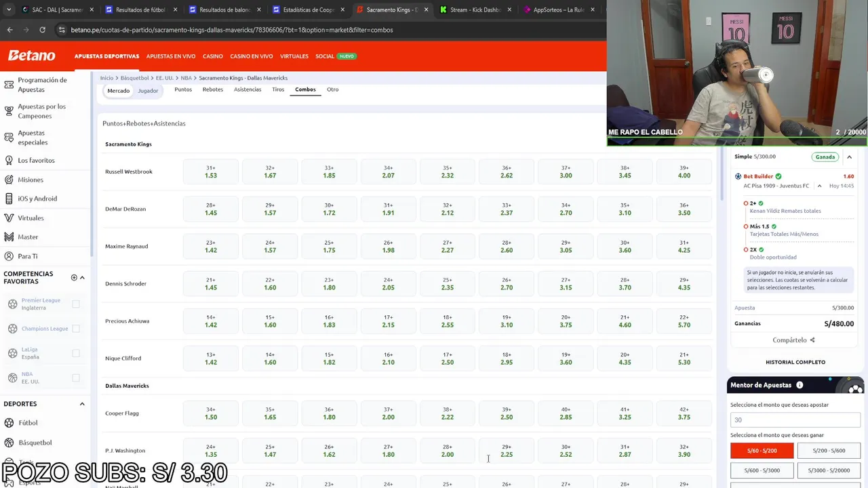Select the Más 1.5 selection marker
This screenshot has height=488, width=868.
pos(746,226)
